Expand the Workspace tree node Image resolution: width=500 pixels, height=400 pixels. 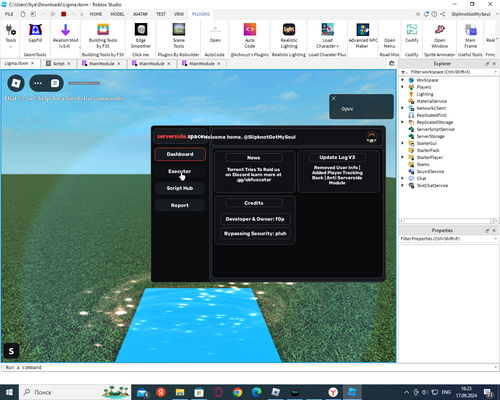point(402,80)
